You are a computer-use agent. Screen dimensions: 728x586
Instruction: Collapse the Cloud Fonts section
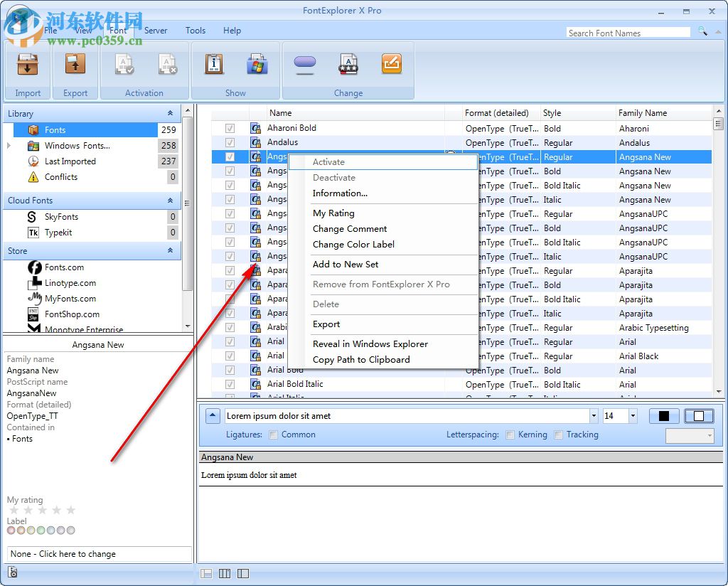pyautogui.click(x=171, y=201)
